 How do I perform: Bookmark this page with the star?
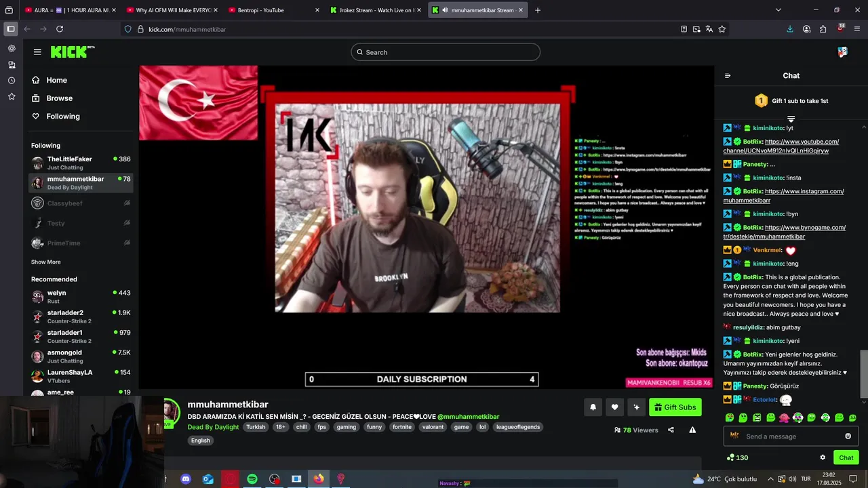click(x=722, y=29)
